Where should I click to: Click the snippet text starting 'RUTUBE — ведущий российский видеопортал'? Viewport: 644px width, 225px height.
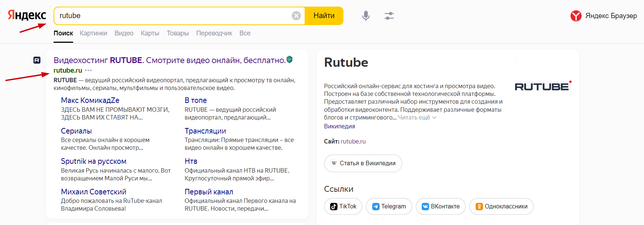(x=174, y=84)
